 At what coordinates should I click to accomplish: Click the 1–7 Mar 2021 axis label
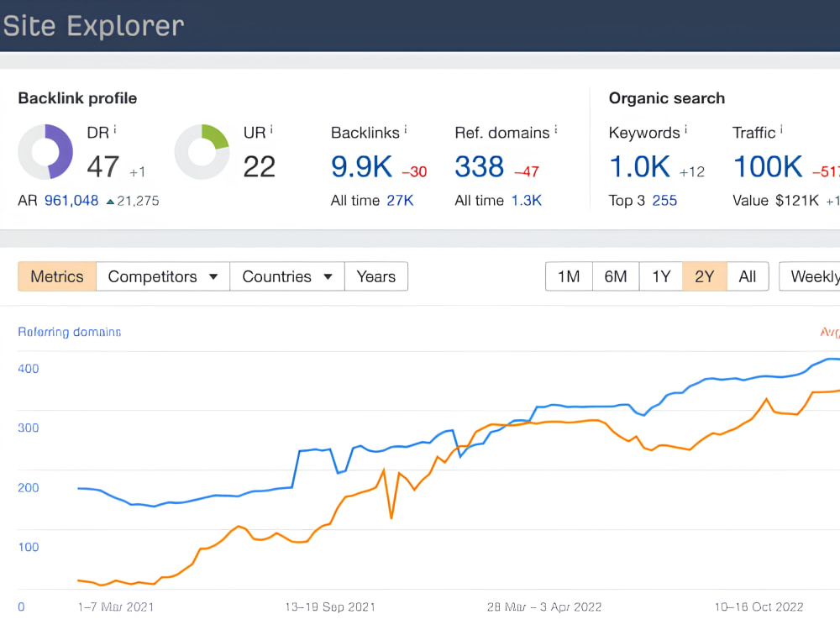116,607
